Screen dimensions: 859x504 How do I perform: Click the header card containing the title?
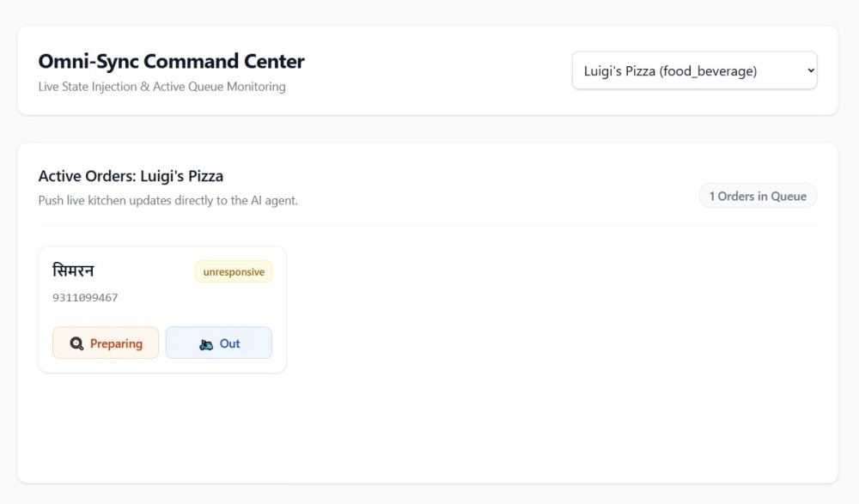click(428, 70)
